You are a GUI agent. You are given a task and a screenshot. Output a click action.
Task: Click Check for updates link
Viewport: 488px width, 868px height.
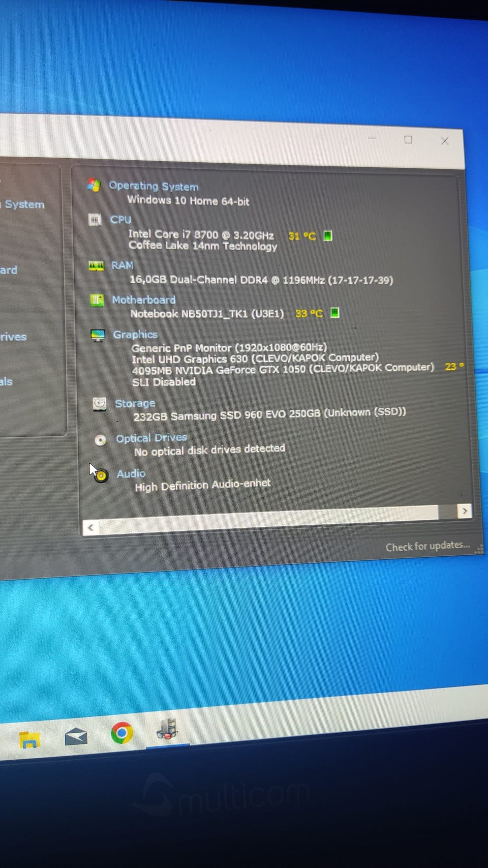(x=428, y=546)
